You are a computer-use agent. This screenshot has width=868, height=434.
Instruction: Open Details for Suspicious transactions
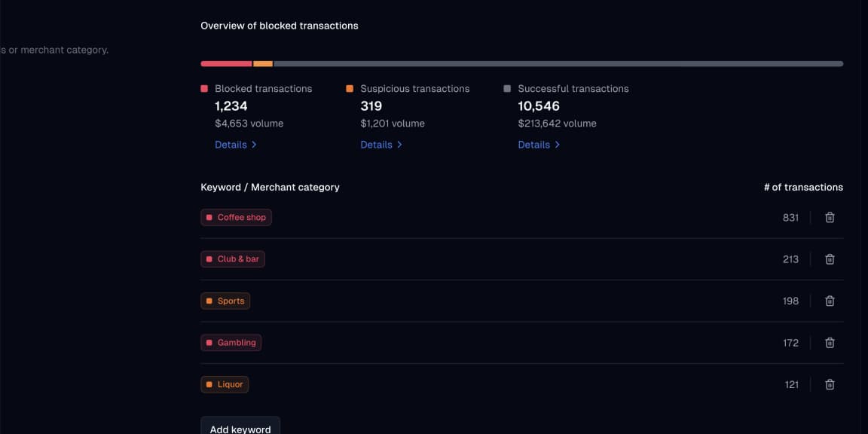tap(381, 145)
